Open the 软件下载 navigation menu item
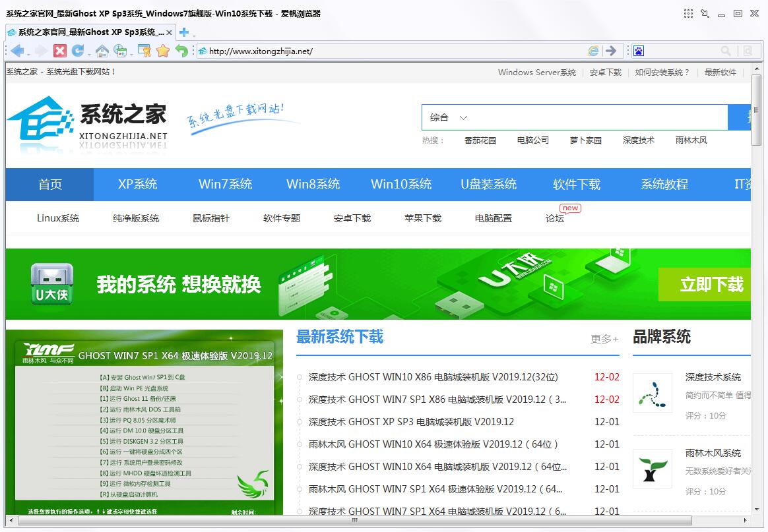The image size is (768, 532). [x=577, y=185]
